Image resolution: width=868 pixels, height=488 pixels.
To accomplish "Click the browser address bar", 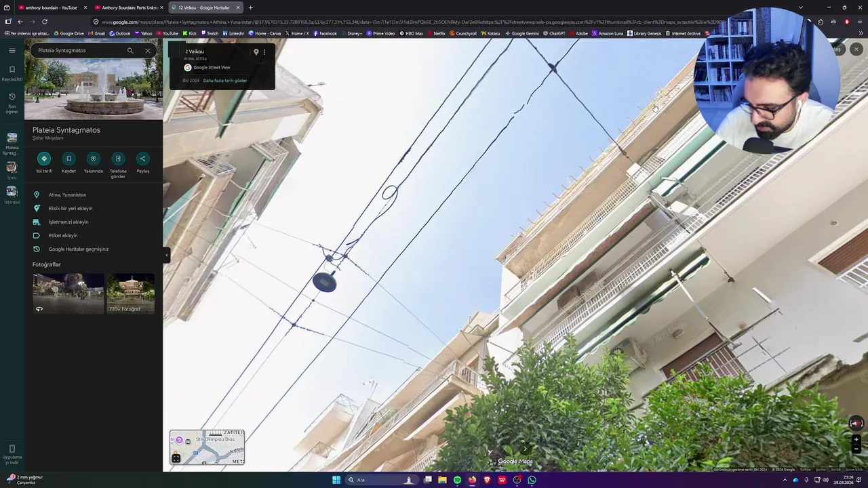I will click(414, 22).
